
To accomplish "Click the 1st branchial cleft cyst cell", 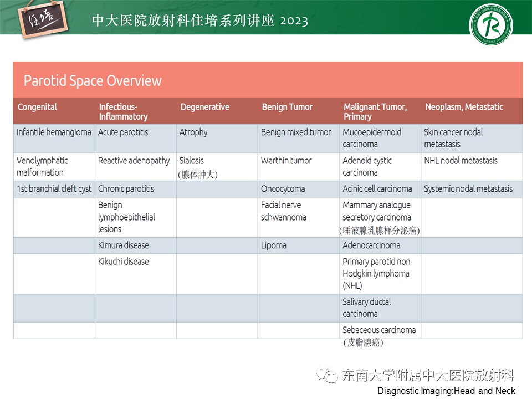I will [x=54, y=189].
